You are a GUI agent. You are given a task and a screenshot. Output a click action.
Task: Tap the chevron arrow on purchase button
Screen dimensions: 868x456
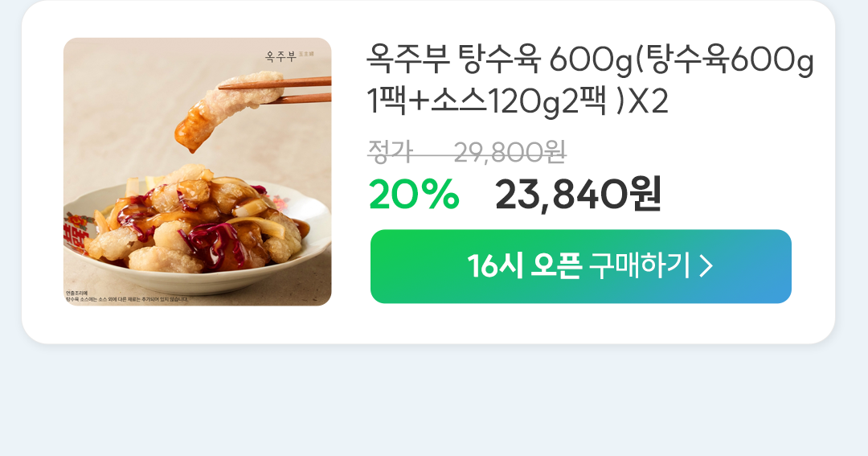coord(706,266)
